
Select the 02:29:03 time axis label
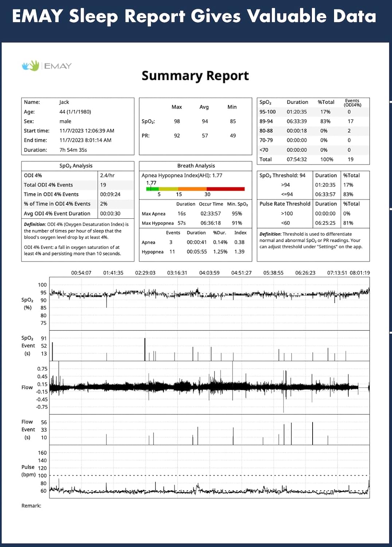(x=145, y=273)
